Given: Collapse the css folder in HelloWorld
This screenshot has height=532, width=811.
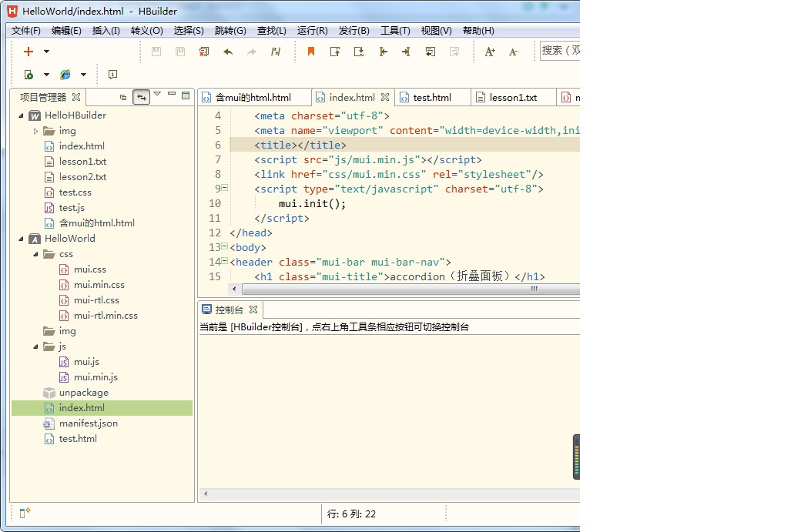Looking at the screenshot, I should 35,254.
